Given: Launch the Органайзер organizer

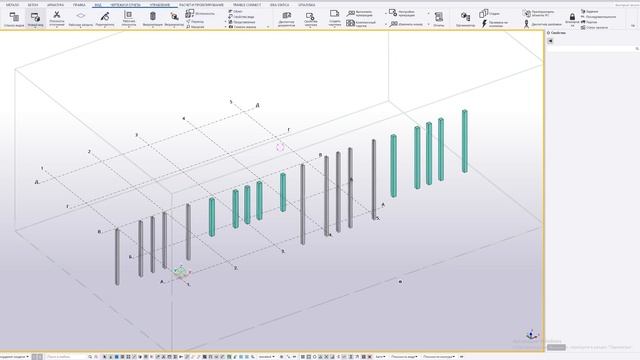Looking at the screenshot, I should (x=465, y=19).
